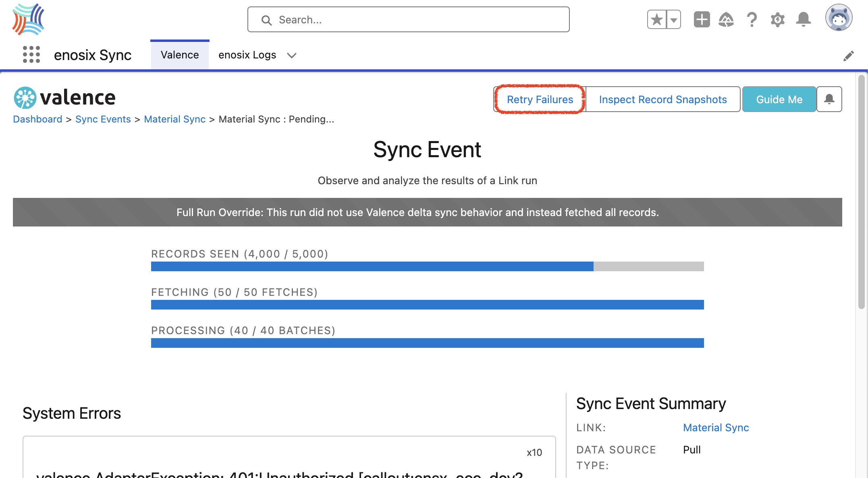
Task: Click the search magnifier icon
Action: (x=266, y=20)
